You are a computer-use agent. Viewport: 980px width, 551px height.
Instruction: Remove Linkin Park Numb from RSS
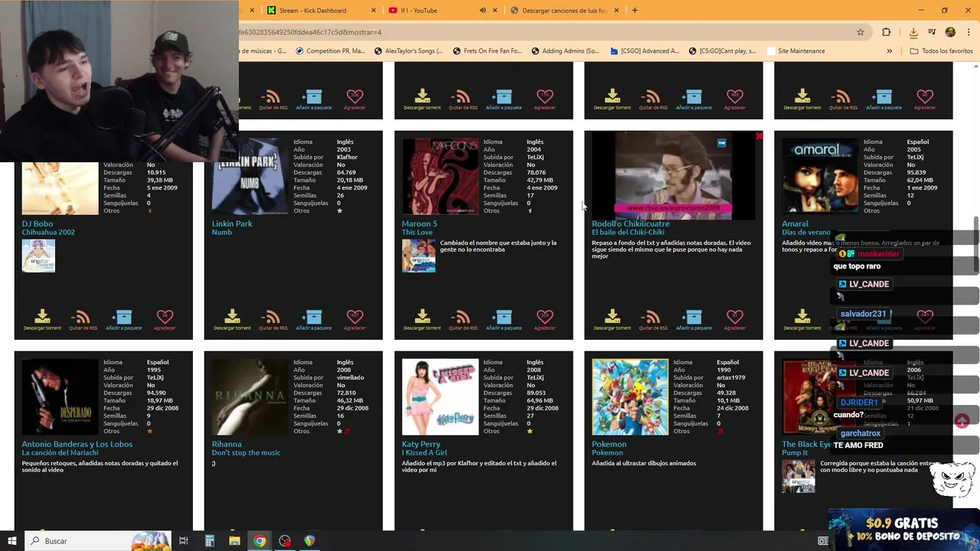click(x=273, y=320)
